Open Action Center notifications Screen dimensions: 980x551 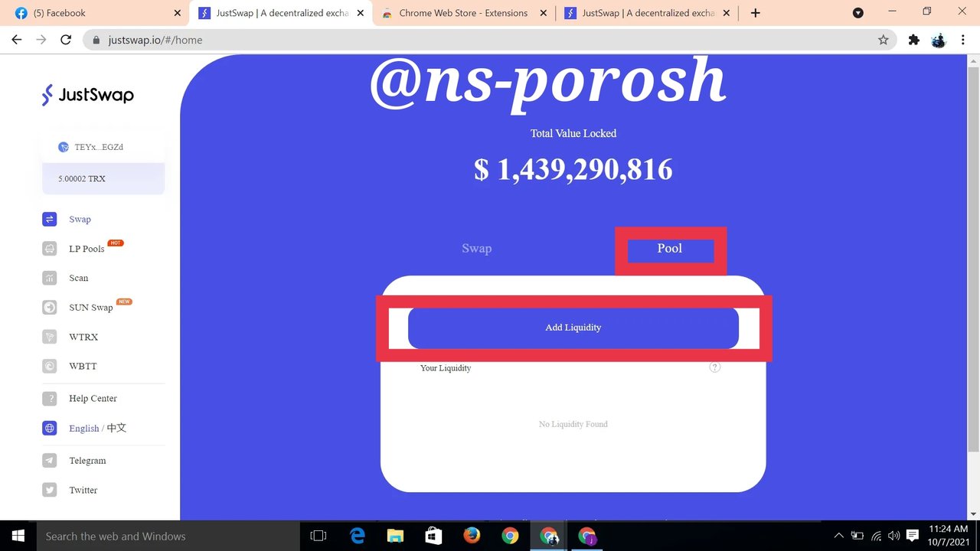pos(913,536)
